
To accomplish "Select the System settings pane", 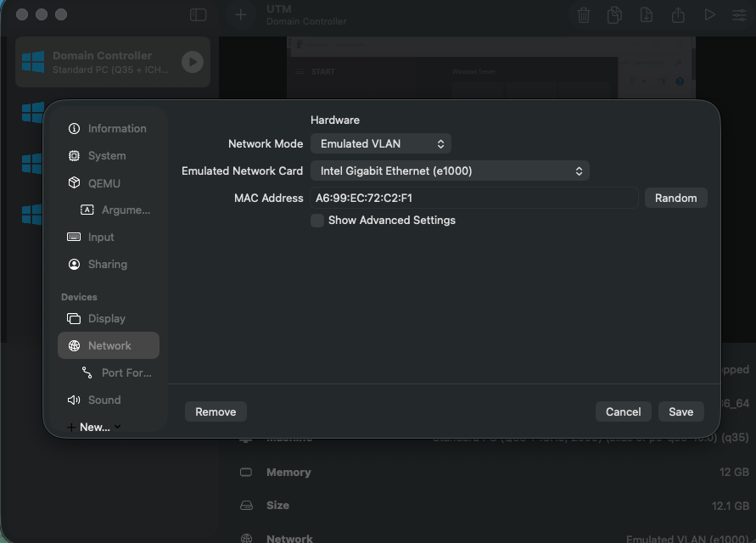I will click(x=107, y=155).
